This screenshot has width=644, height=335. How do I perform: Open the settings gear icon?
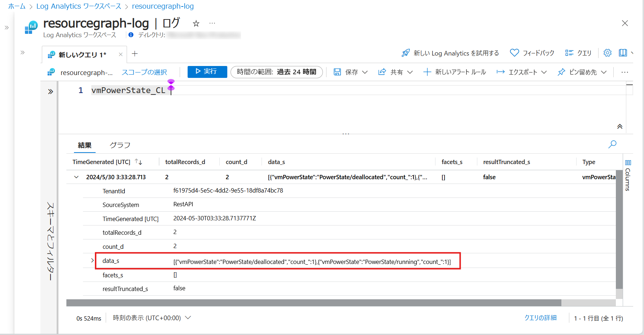[608, 53]
